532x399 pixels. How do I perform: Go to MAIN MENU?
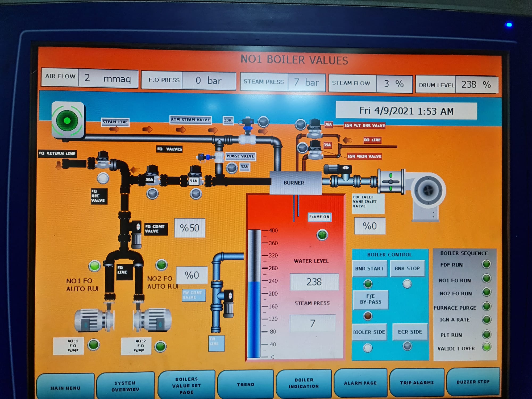[x=65, y=388]
